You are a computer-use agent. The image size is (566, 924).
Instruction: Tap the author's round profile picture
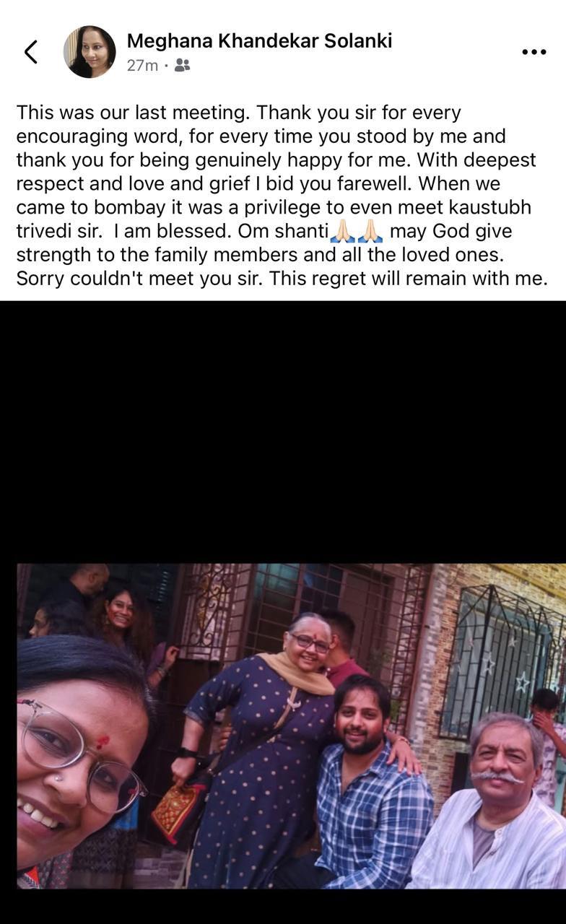coord(90,52)
